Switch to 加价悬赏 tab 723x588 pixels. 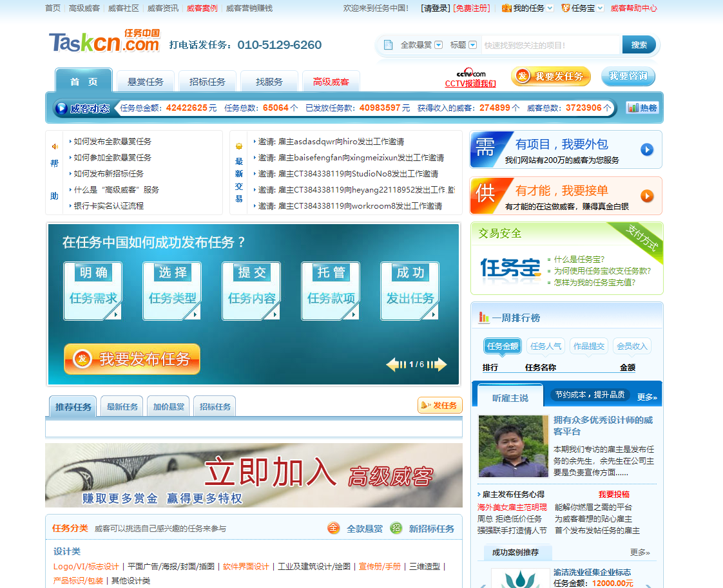[x=168, y=406]
